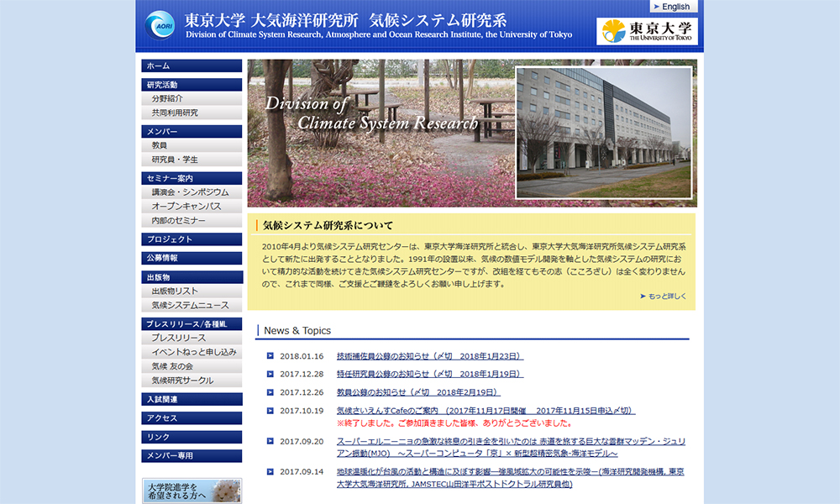Open the アクセス menu item

click(192, 417)
